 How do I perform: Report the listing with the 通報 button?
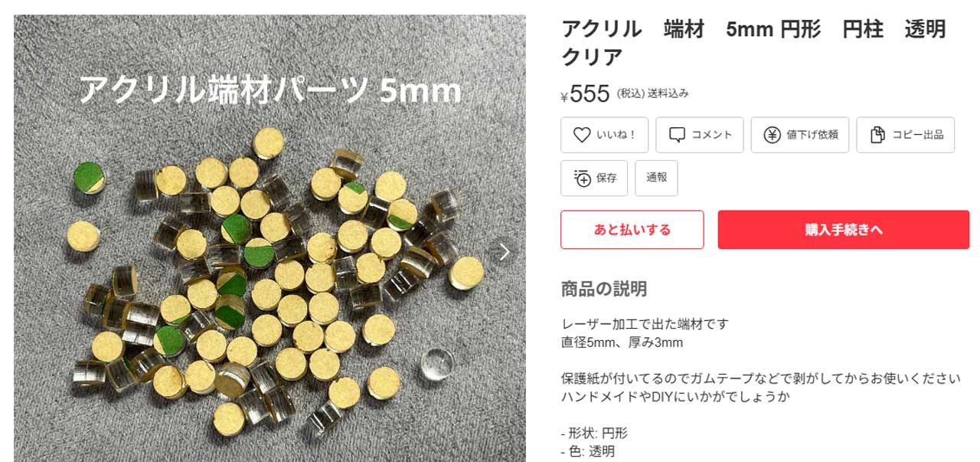tap(656, 178)
